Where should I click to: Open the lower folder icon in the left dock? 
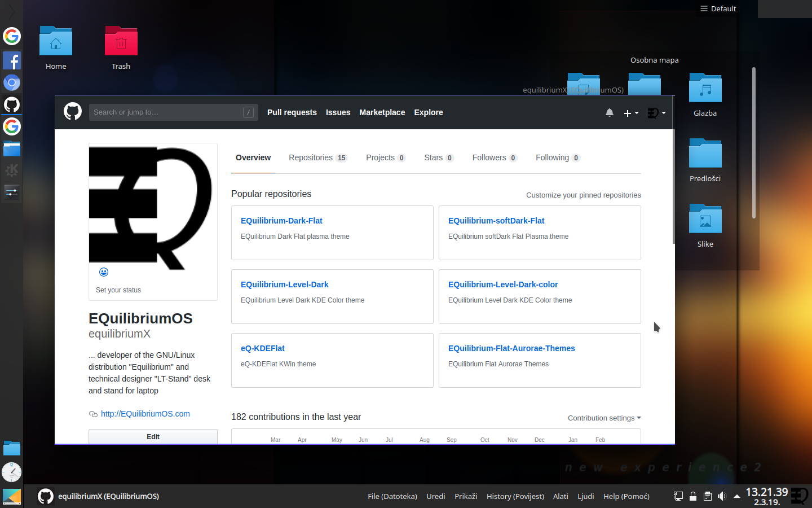[x=12, y=449]
